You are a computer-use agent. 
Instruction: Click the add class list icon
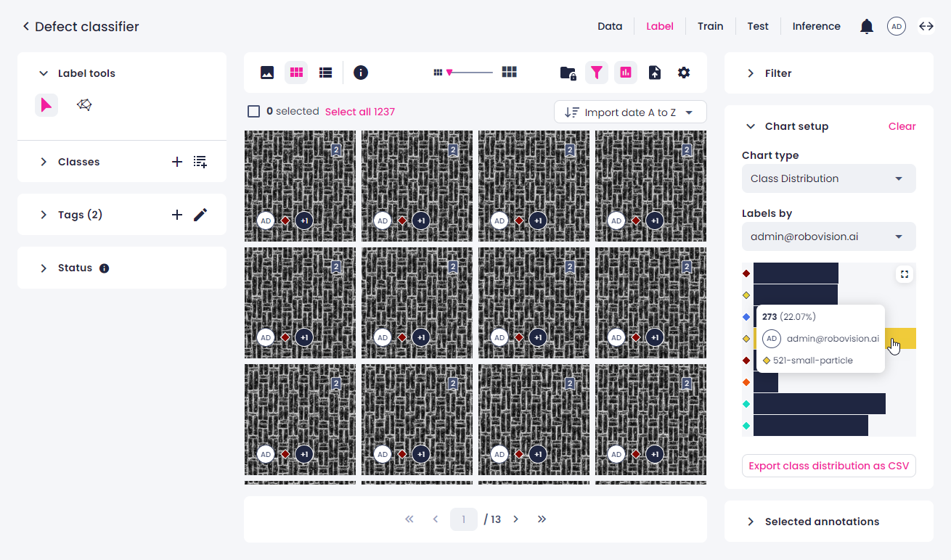point(200,162)
